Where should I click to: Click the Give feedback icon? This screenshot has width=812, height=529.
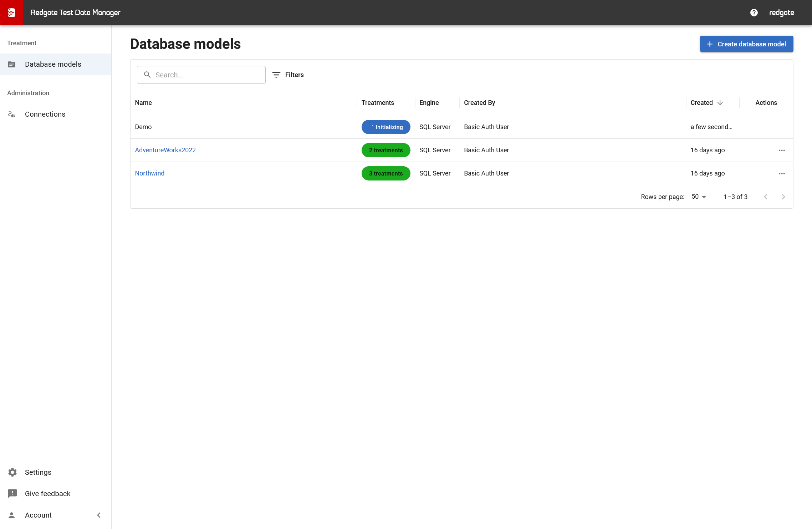(12, 494)
